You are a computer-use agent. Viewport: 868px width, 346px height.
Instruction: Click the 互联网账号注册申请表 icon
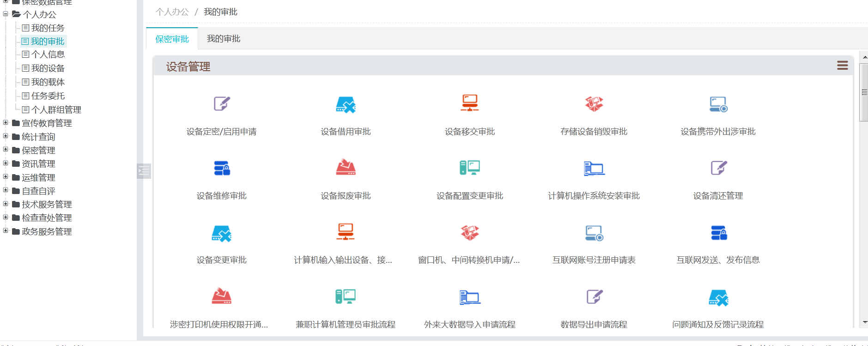(594, 233)
